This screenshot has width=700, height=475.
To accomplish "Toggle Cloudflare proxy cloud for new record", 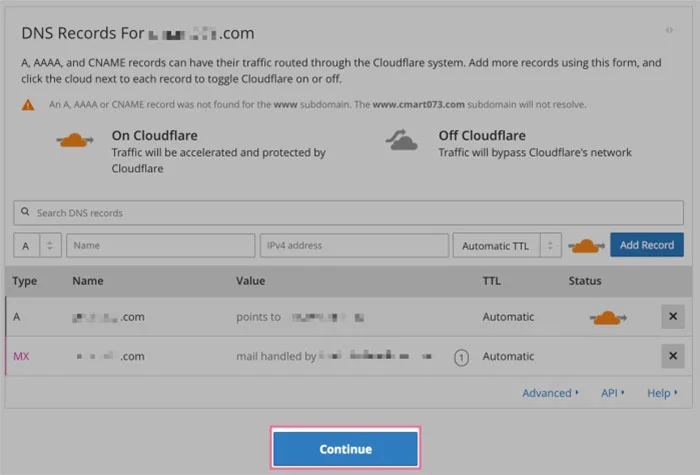I will 586,246.
